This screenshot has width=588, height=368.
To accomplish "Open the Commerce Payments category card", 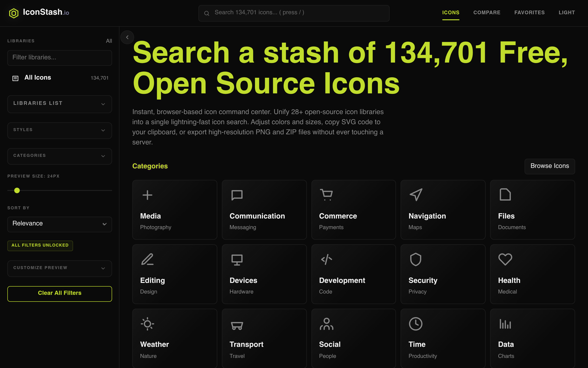I will click(353, 210).
